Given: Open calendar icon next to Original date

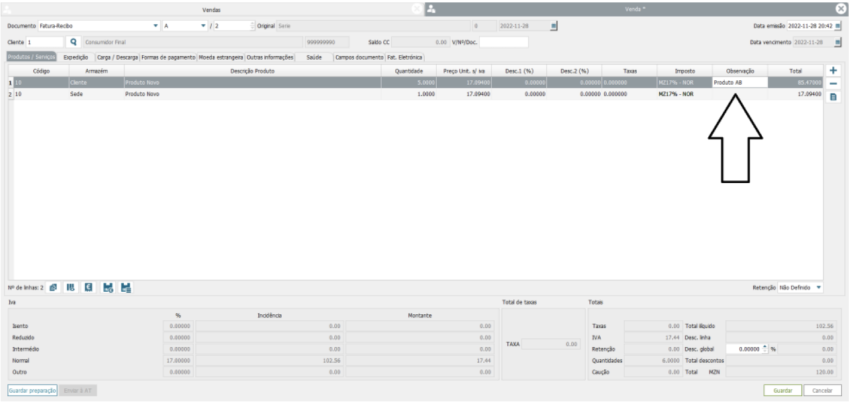Looking at the screenshot, I should [x=554, y=25].
